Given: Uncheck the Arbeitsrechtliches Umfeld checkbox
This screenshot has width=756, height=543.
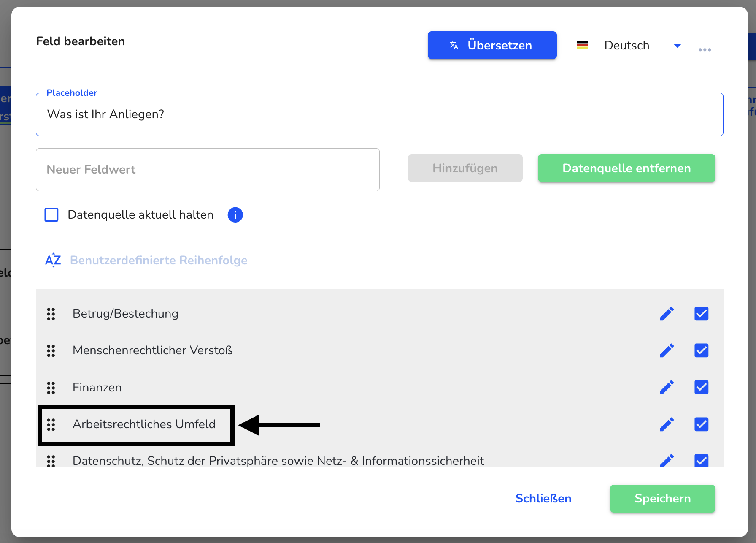Looking at the screenshot, I should click(701, 424).
